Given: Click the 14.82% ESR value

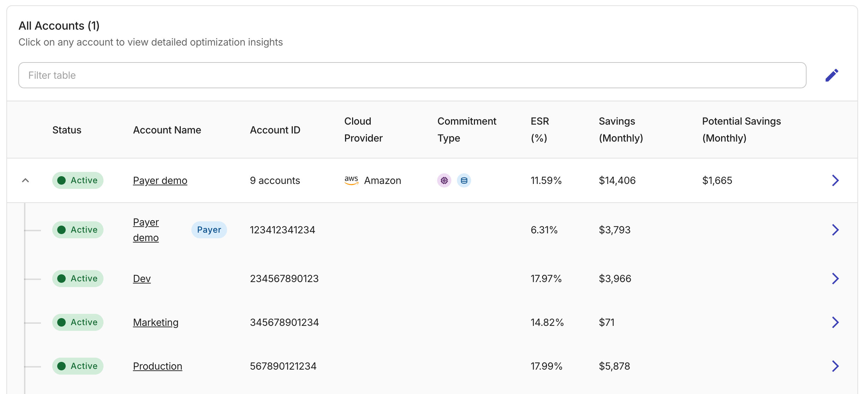Looking at the screenshot, I should point(547,322).
